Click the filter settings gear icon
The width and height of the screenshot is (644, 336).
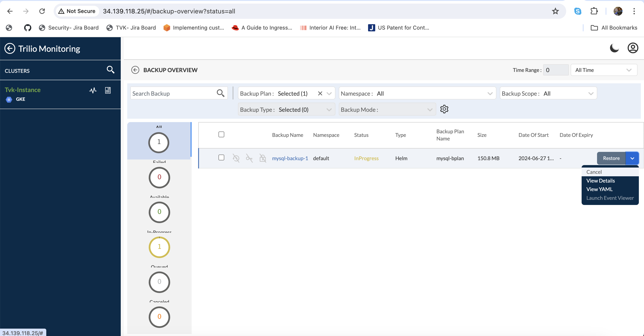point(444,109)
